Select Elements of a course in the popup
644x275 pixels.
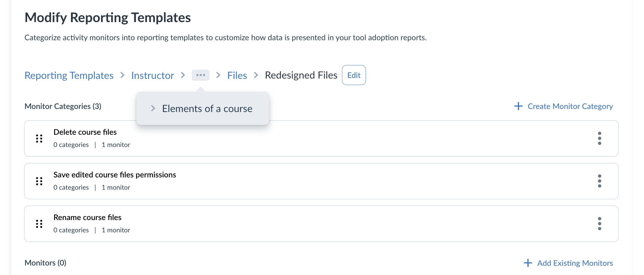(207, 108)
